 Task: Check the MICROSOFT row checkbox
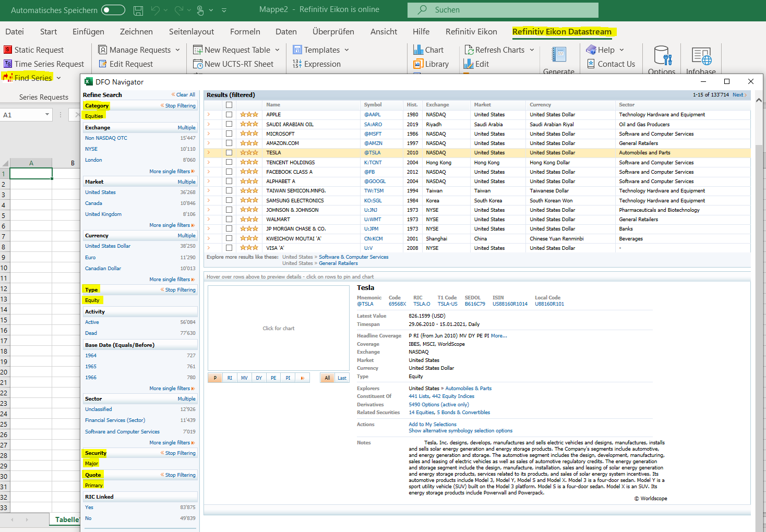(x=229, y=134)
